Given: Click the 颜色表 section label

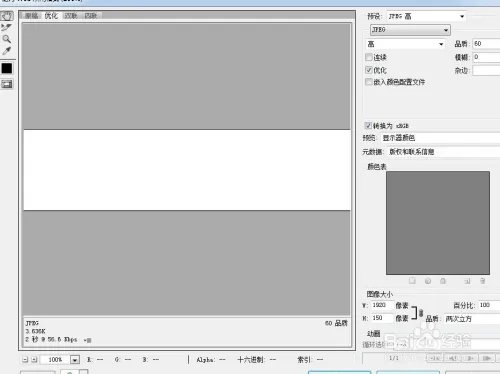Looking at the screenshot, I should tap(376, 166).
